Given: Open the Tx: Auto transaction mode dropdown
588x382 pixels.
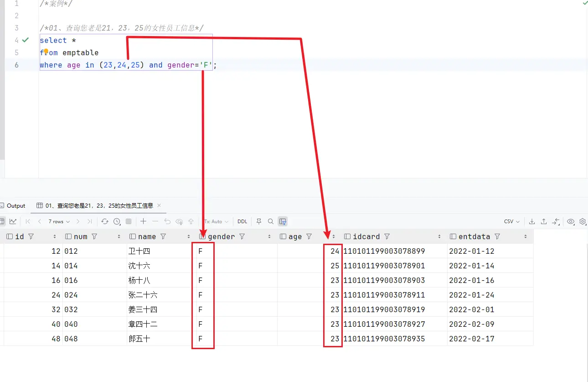Looking at the screenshot, I should [216, 221].
